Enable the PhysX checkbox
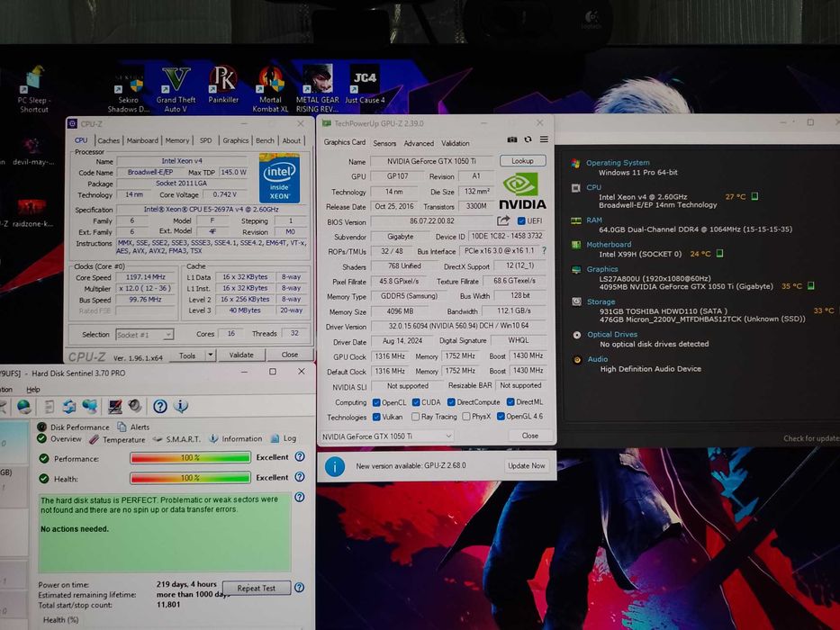This screenshot has width=840, height=630. [466, 416]
